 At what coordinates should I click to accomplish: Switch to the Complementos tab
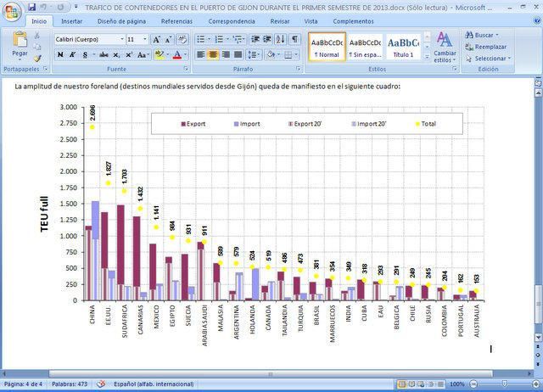tap(353, 21)
